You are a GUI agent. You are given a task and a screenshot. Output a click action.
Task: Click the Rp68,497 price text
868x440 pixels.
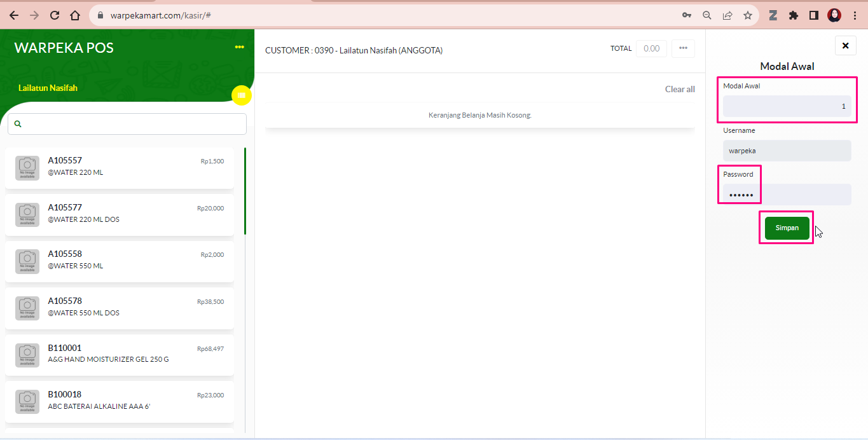(x=210, y=348)
